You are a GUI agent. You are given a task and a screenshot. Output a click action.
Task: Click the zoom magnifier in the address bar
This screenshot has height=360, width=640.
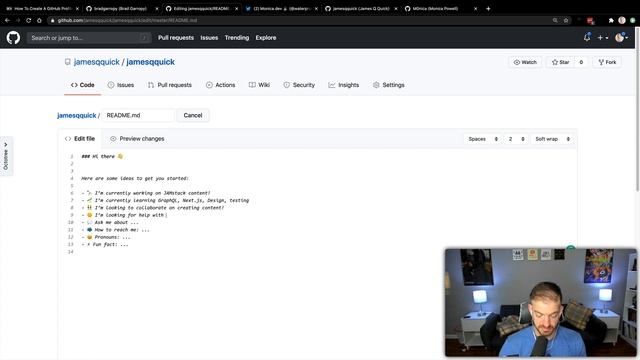[555, 20]
